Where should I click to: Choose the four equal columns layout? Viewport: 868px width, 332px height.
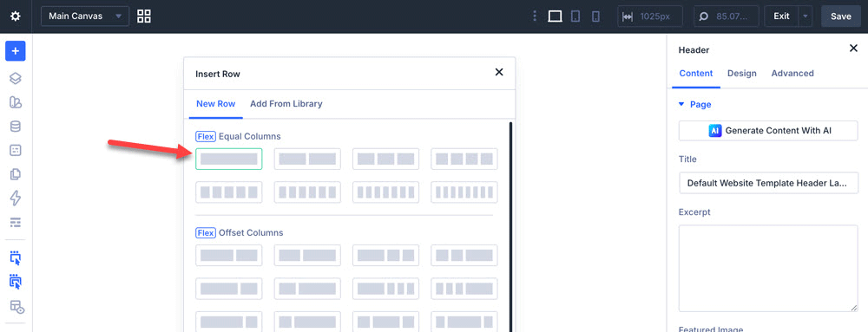pos(464,159)
